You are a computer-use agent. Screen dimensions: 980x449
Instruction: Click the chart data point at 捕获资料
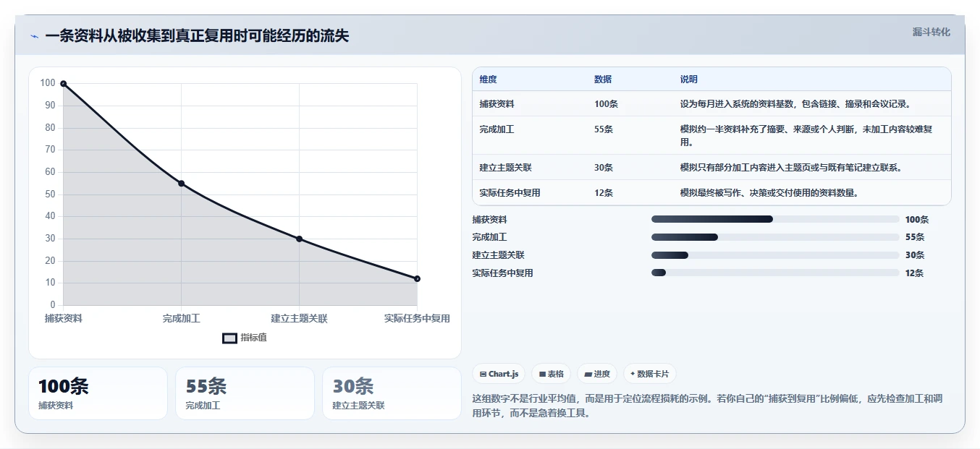point(64,84)
